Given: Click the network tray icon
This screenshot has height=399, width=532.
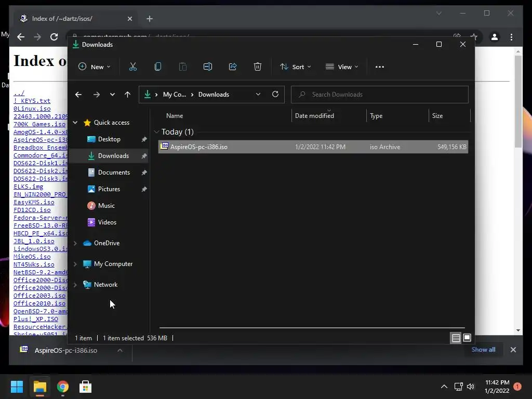Looking at the screenshot, I should click(458, 387).
